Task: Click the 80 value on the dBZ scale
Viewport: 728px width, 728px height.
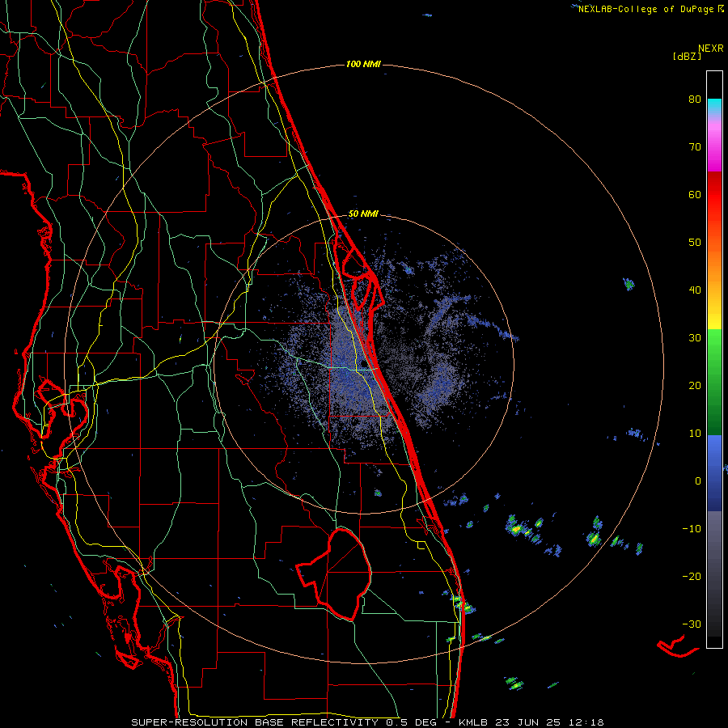Action: click(695, 99)
